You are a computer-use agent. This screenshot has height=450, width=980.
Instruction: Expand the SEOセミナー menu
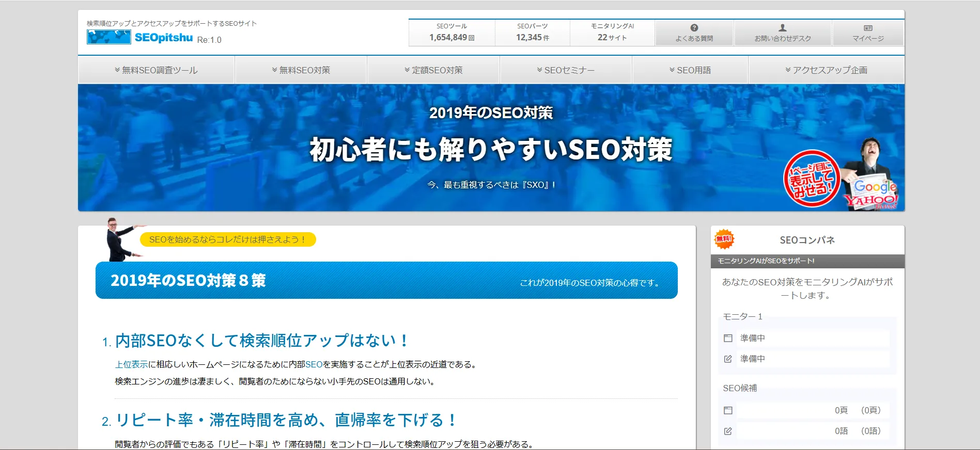click(566, 70)
